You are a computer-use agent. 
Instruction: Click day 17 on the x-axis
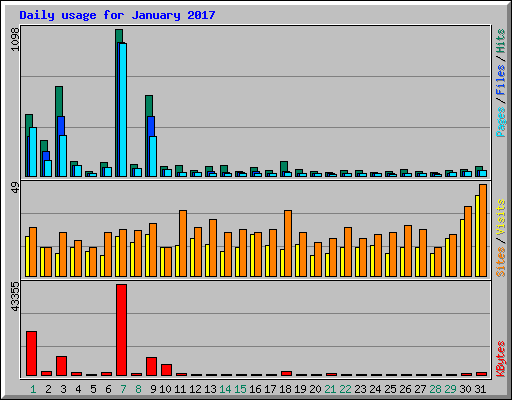[270, 389]
